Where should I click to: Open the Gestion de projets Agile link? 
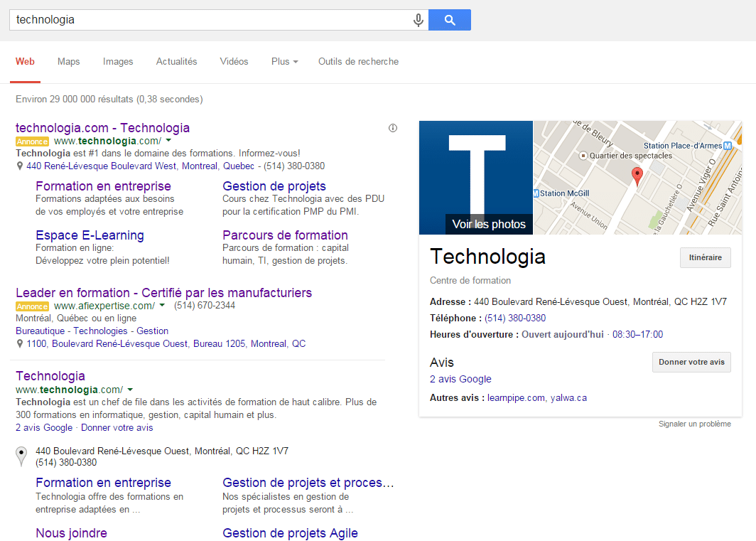[290, 533]
